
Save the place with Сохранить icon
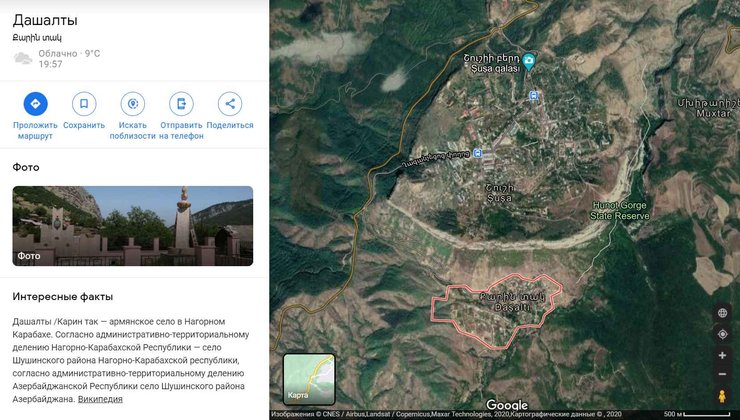tap(84, 103)
